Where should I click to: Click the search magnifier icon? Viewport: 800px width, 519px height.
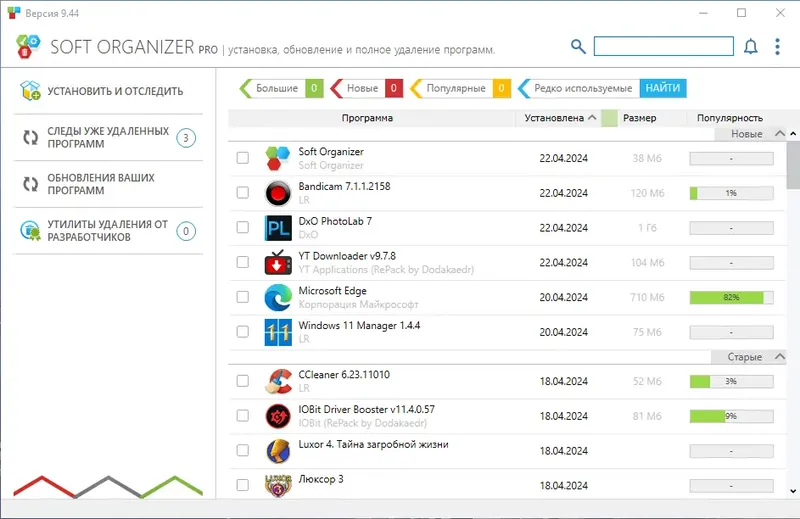(578, 46)
